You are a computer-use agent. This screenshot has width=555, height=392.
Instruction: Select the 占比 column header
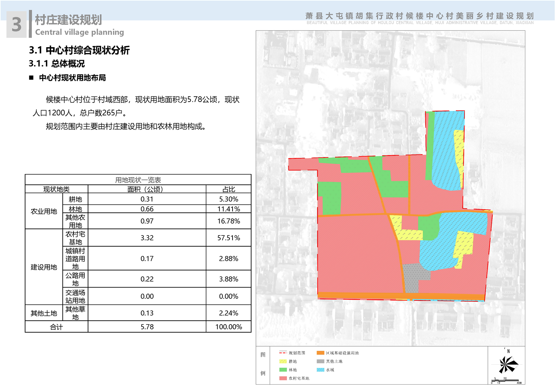[x=228, y=189]
